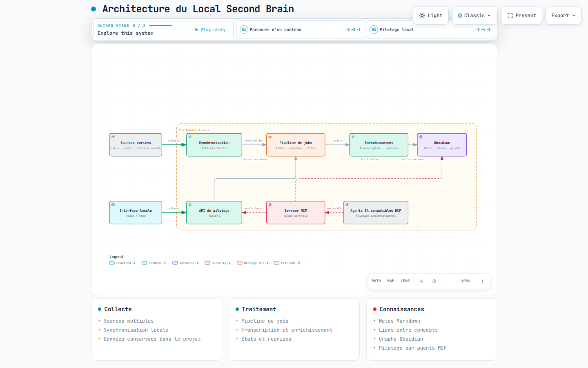The image size is (588, 368).
Task: Switch to MAP mode
Action: pyautogui.click(x=391, y=281)
